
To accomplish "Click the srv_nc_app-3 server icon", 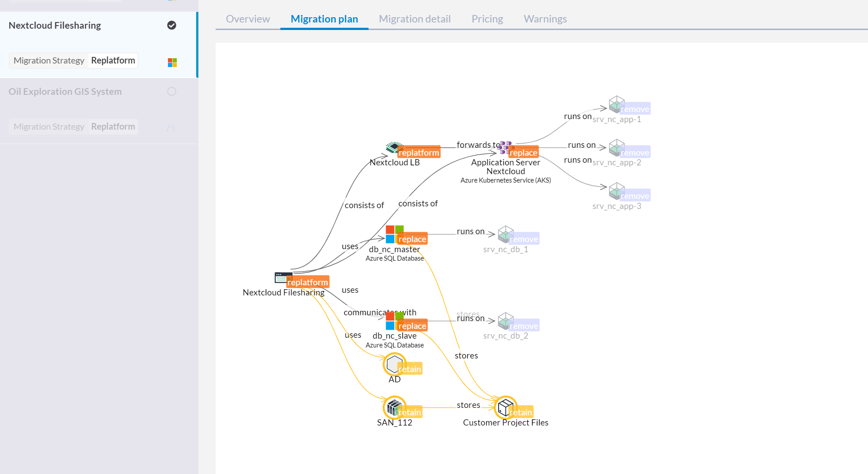I will click(616, 191).
